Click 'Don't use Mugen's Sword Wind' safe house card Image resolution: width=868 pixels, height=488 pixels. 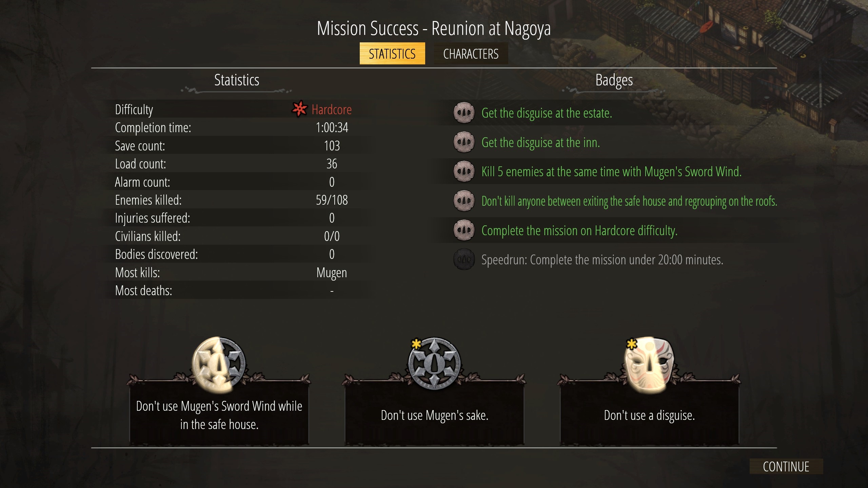219,414
